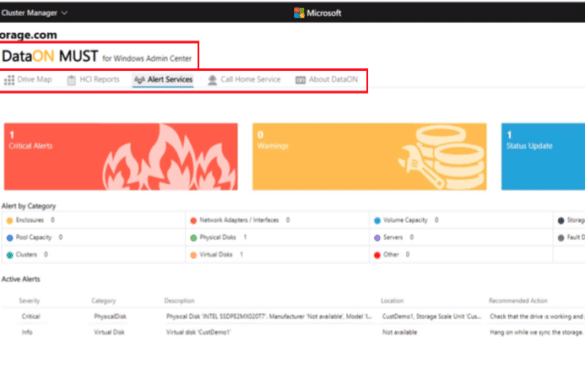
Task: Click the Virtual Disk category cell
Action: (109, 332)
